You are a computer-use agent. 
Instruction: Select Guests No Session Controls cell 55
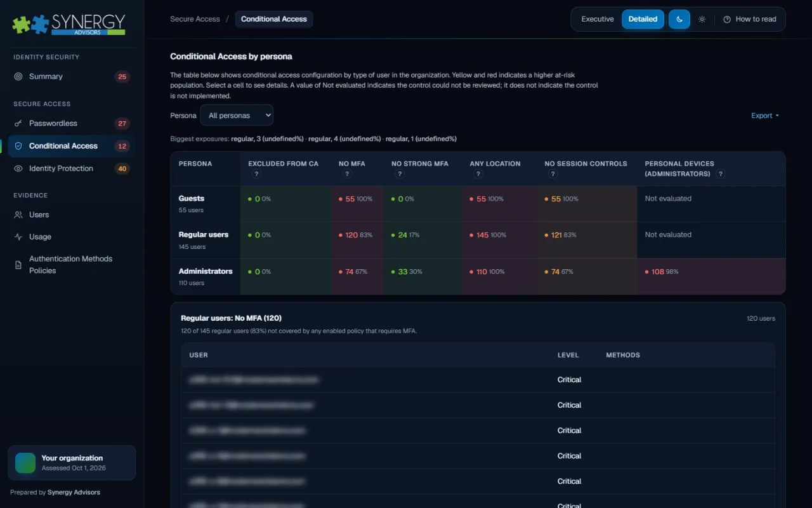[587, 204]
